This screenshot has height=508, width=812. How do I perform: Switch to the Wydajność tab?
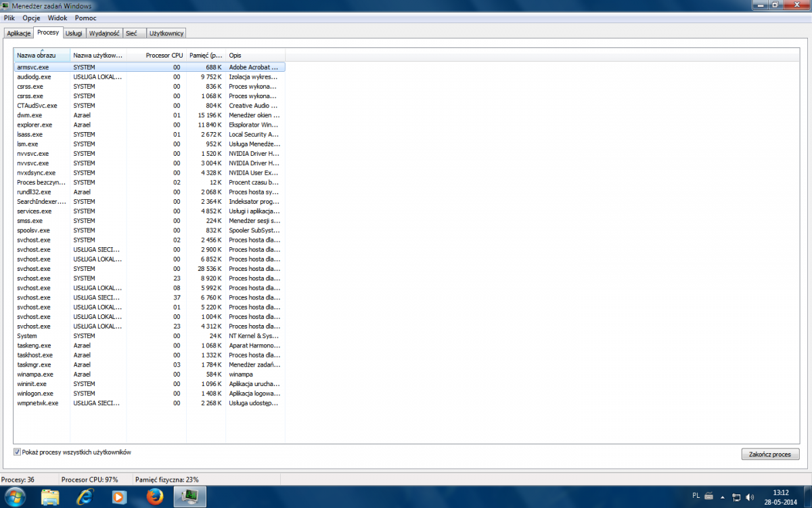point(104,33)
